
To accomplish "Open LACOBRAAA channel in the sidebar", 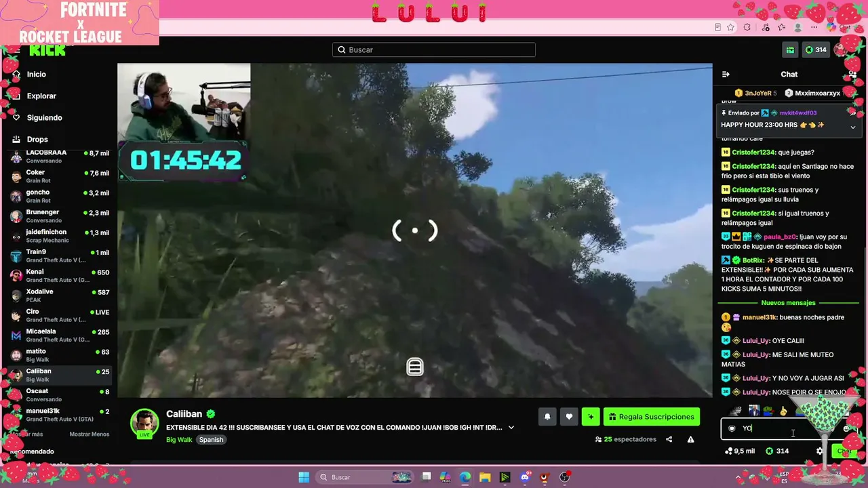I will [x=60, y=156].
